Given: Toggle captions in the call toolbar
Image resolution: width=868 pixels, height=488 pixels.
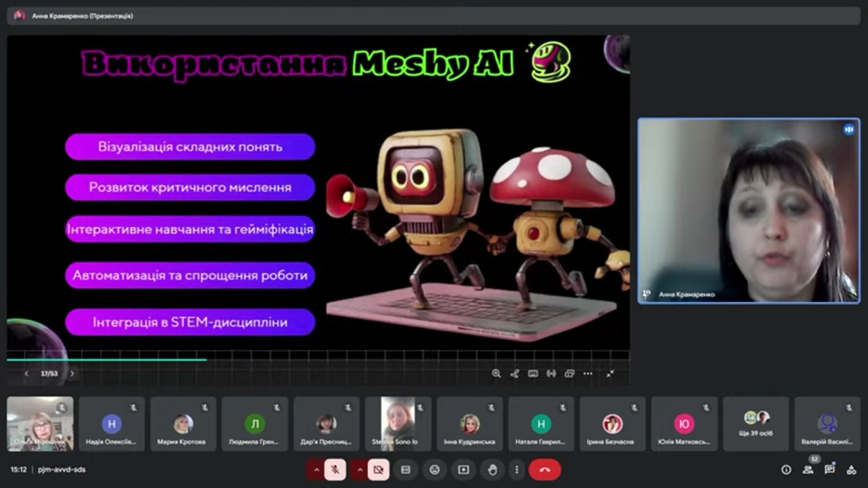Looking at the screenshot, I should (406, 469).
